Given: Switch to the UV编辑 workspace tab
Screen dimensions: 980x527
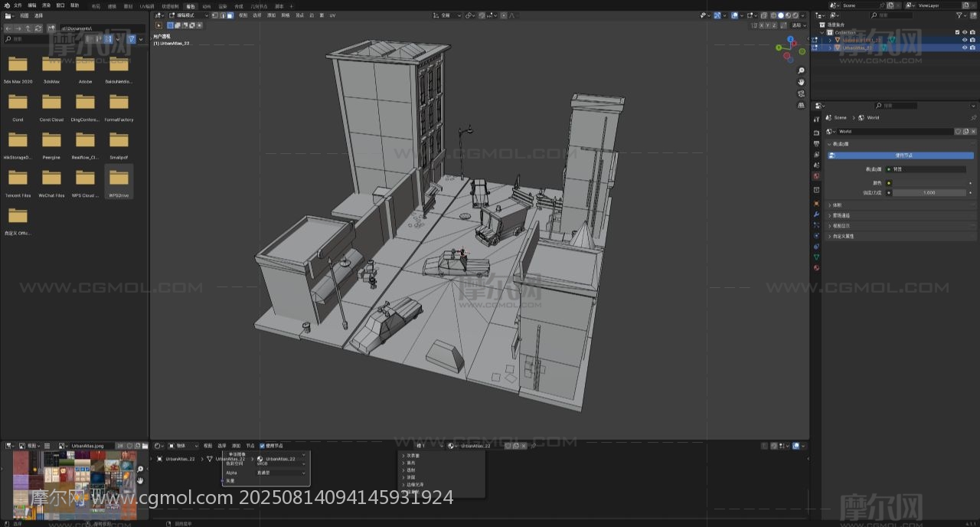Looking at the screenshot, I should click(x=146, y=6).
